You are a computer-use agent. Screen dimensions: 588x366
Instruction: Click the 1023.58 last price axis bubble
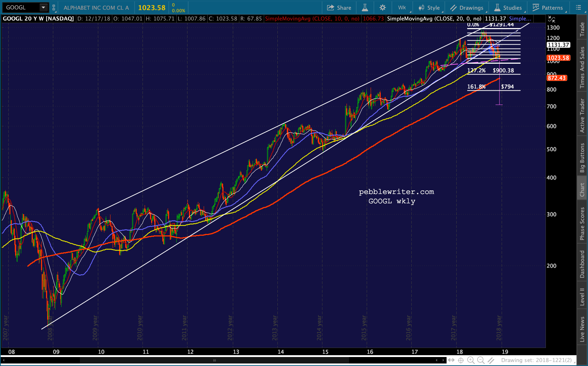click(x=558, y=58)
